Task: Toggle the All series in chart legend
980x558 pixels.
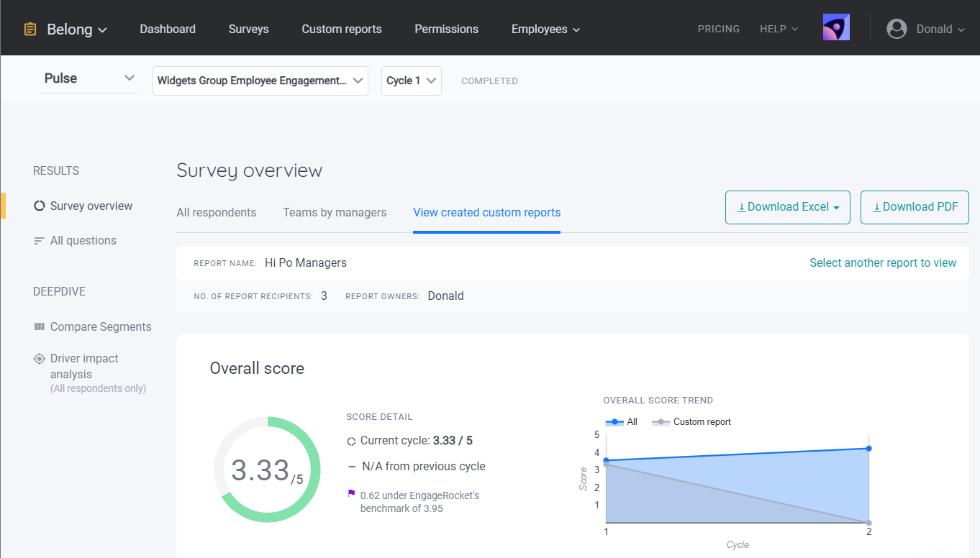Action: click(x=622, y=422)
